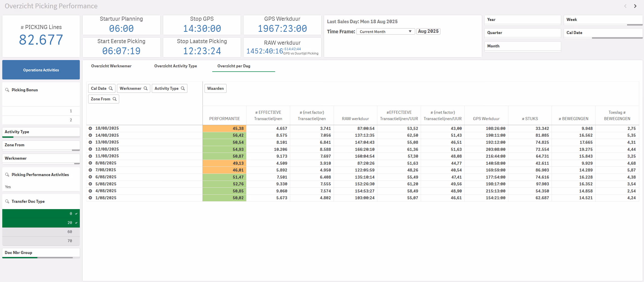The image size is (644, 282).
Task: Select value 60 in Transfer Doc Type
Action: click(41, 232)
